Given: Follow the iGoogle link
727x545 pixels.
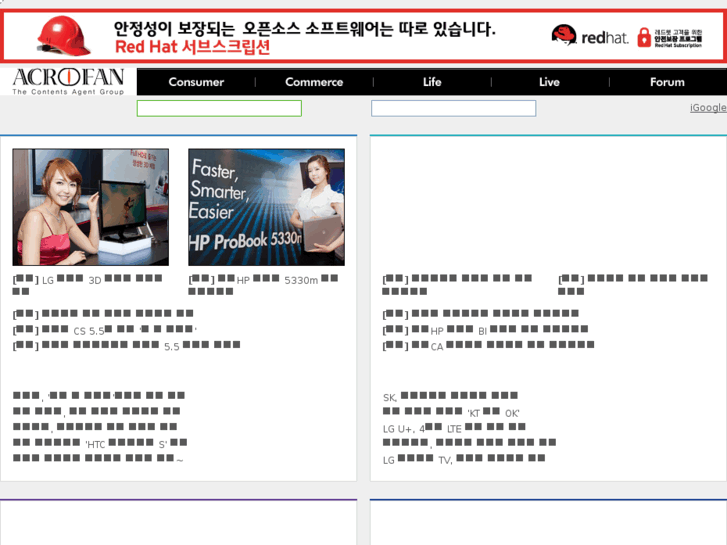Looking at the screenshot, I should pyautogui.click(x=708, y=108).
